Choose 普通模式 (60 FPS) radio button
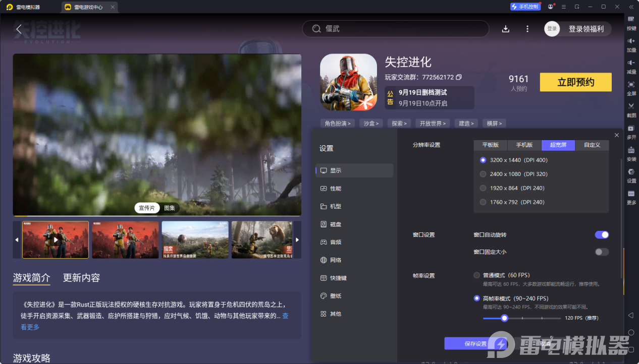Viewport: 639px width, 364px height. [476, 275]
